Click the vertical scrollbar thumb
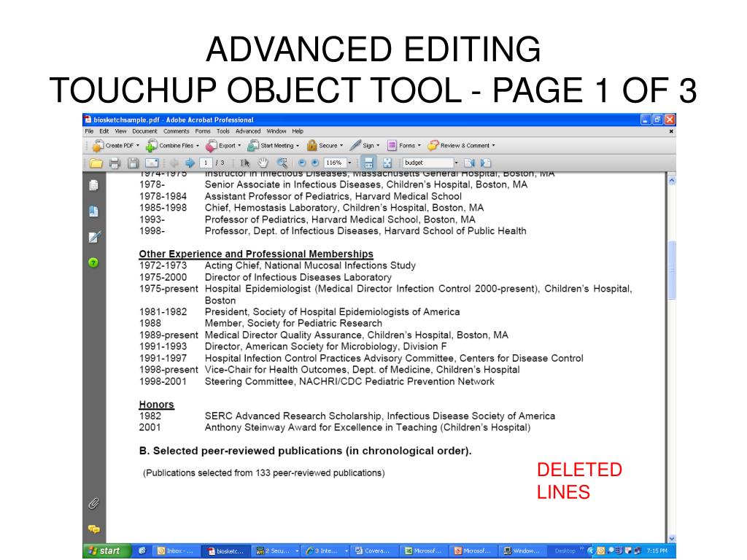Viewport: 747px width, 560px height. [672, 270]
